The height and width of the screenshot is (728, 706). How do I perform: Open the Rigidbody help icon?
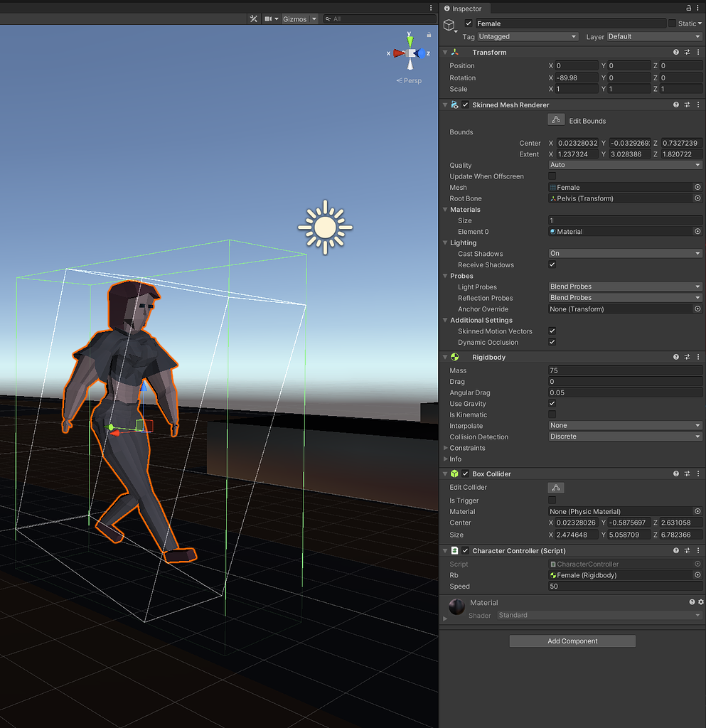coord(675,357)
